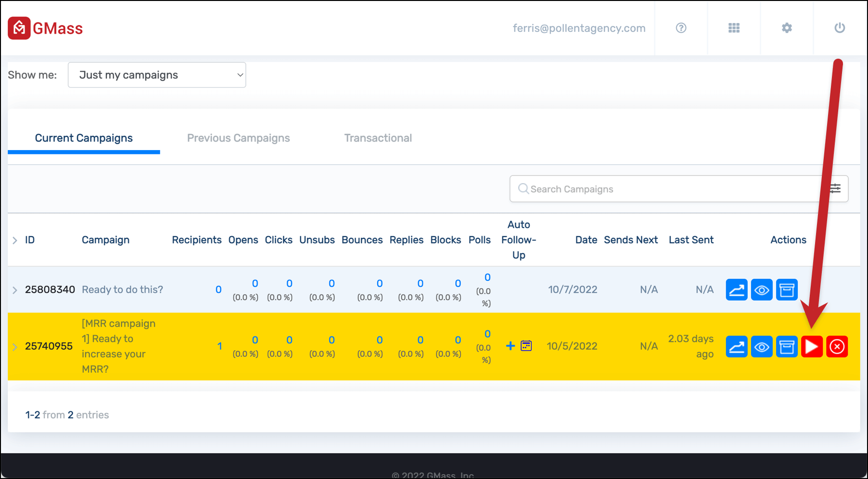This screenshot has width=868, height=479.
Task: Add auto follow-up with plus icon
Action: [511, 346]
